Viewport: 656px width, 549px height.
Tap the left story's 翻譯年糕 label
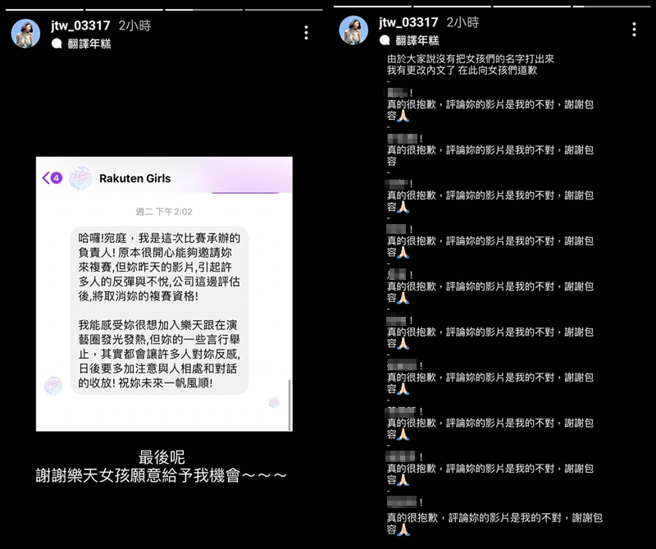point(89,44)
